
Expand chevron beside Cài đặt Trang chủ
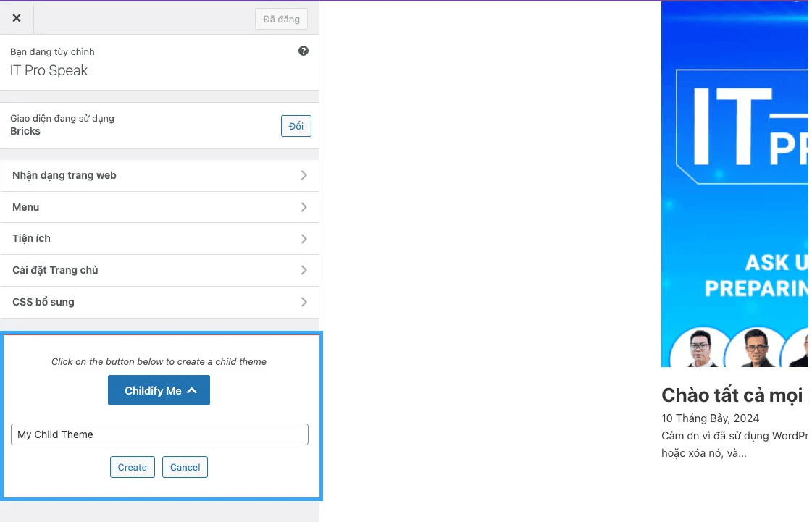pyautogui.click(x=304, y=270)
